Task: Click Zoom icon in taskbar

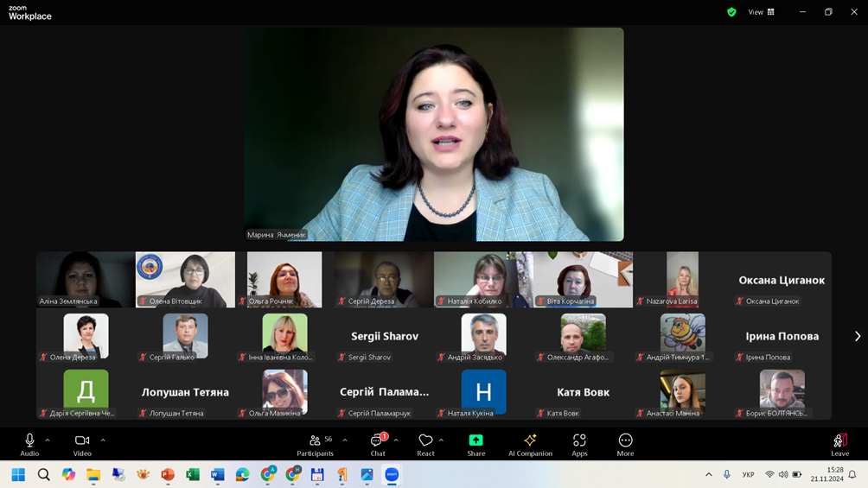Action: pos(392,475)
